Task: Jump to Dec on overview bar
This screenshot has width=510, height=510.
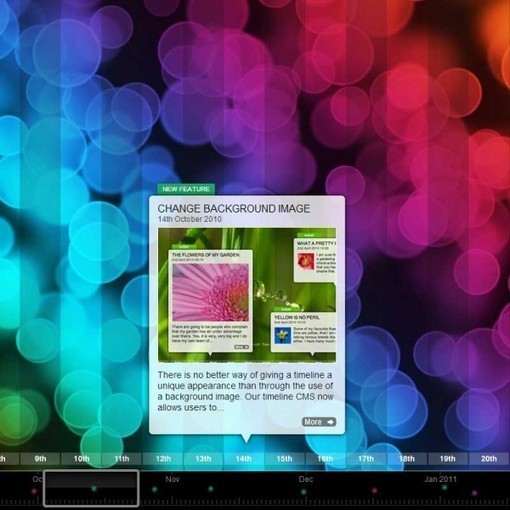Action: (306, 479)
